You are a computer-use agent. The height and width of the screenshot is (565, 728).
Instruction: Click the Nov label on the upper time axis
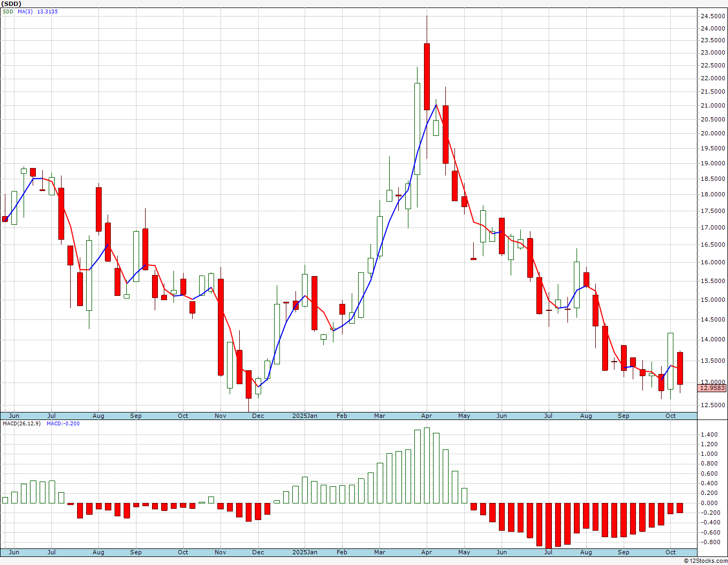coord(220,416)
